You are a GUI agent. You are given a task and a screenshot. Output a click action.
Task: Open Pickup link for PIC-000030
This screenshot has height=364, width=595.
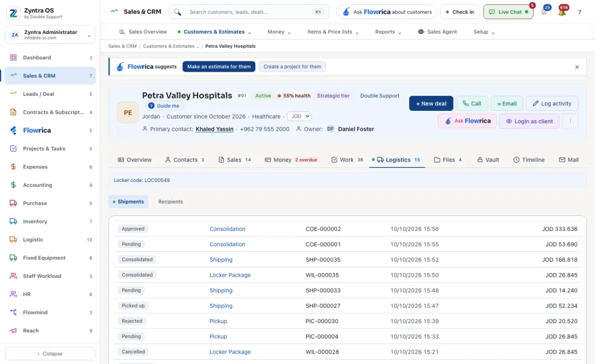(x=218, y=321)
